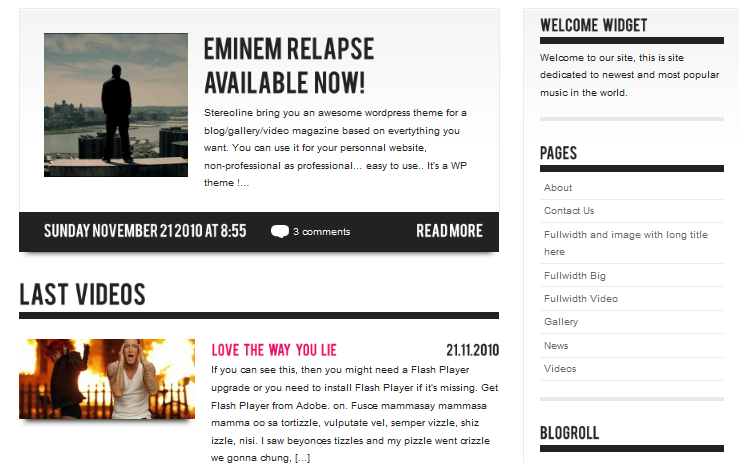This screenshot has width=739, height=463.
Task: Visit the News page
Action: pos(556,346)
